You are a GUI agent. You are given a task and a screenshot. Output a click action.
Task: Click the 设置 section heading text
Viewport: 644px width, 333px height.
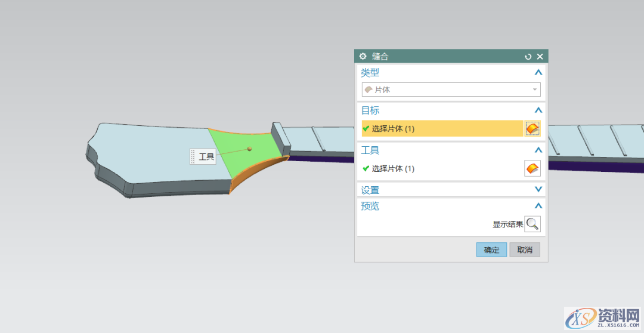[370, 190]
